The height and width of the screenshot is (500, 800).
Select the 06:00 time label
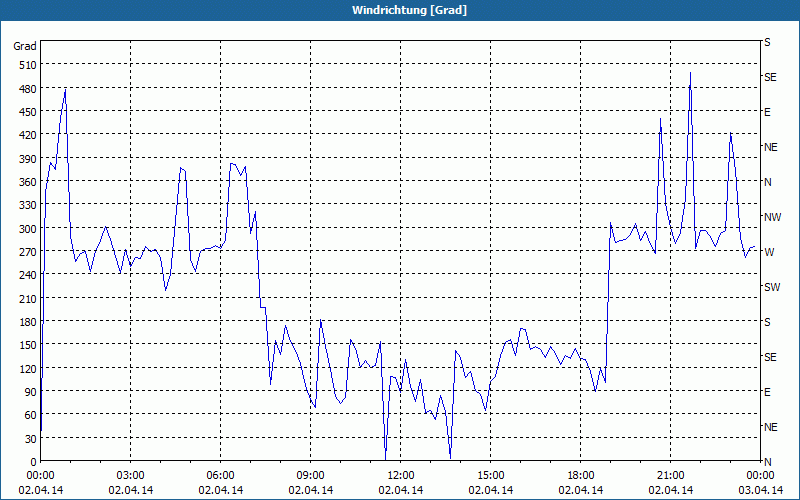tap(220, 476)
